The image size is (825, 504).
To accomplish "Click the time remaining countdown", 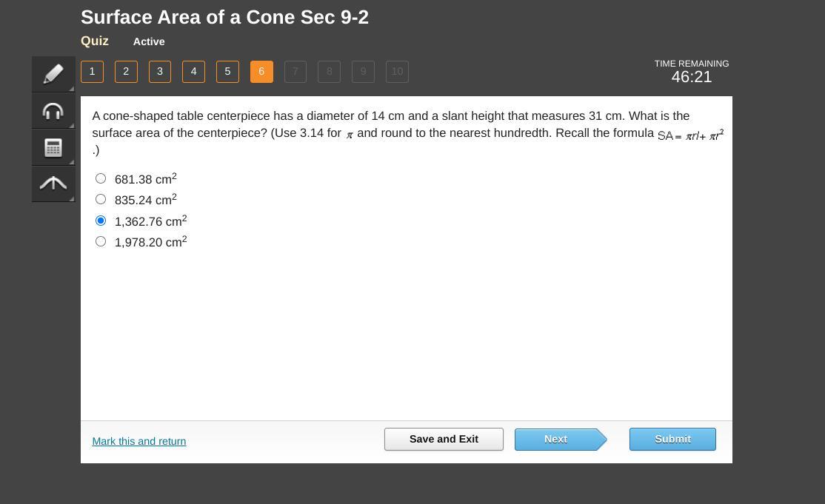I will (692, 77).
